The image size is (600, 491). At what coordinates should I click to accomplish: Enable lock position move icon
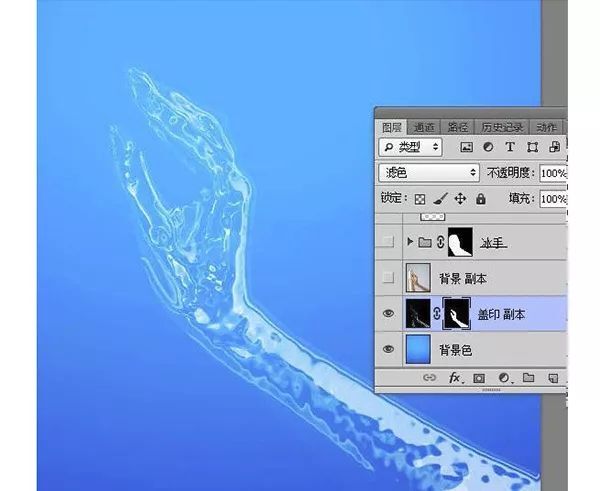460,199
